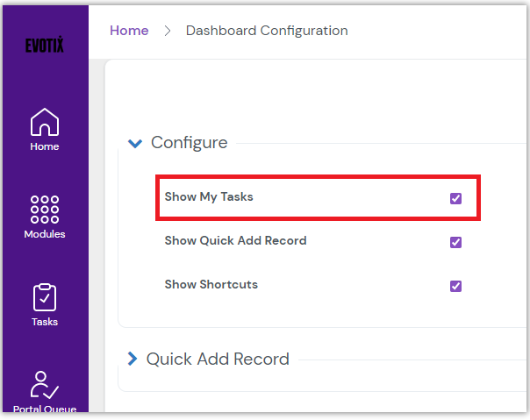This screenshot has height=420, width=530.
Task: Click the Modules label in the sidebar
Action: (x=44, y=234)
